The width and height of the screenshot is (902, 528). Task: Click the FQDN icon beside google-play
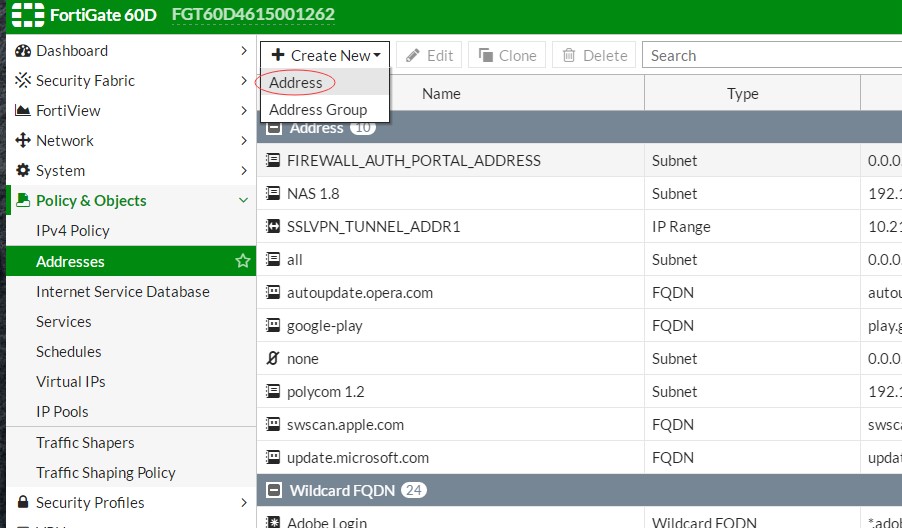273,325
